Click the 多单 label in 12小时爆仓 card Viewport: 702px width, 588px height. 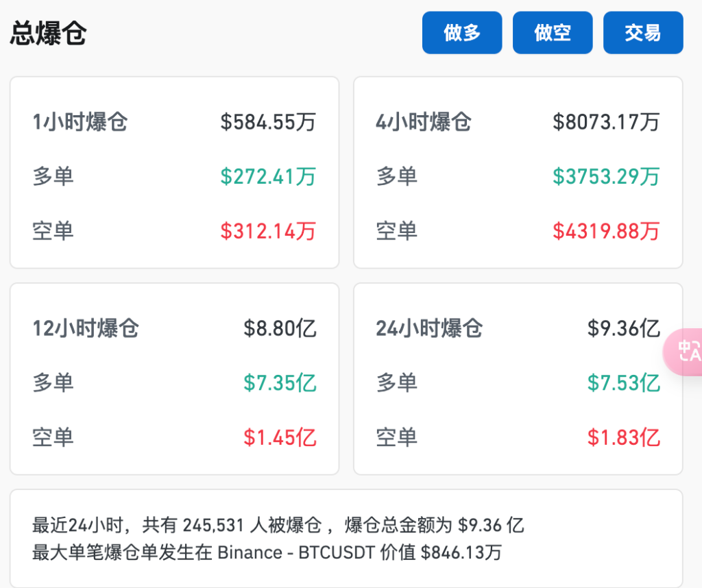(x=53, y=383)
